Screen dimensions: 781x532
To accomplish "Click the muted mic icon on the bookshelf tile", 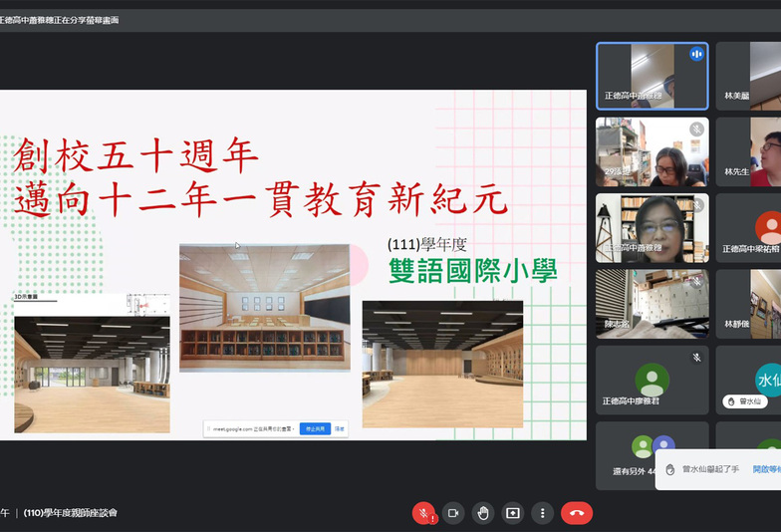I will pos(696,205).
